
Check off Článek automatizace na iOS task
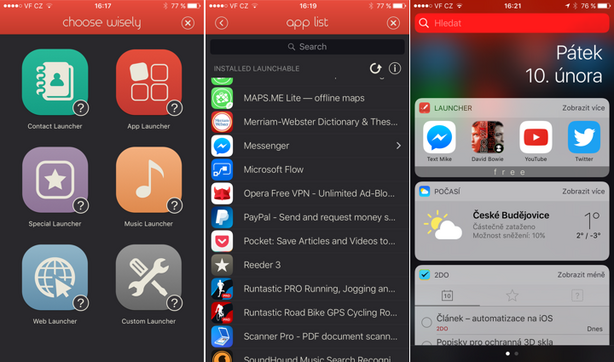(x=426, y=322)
